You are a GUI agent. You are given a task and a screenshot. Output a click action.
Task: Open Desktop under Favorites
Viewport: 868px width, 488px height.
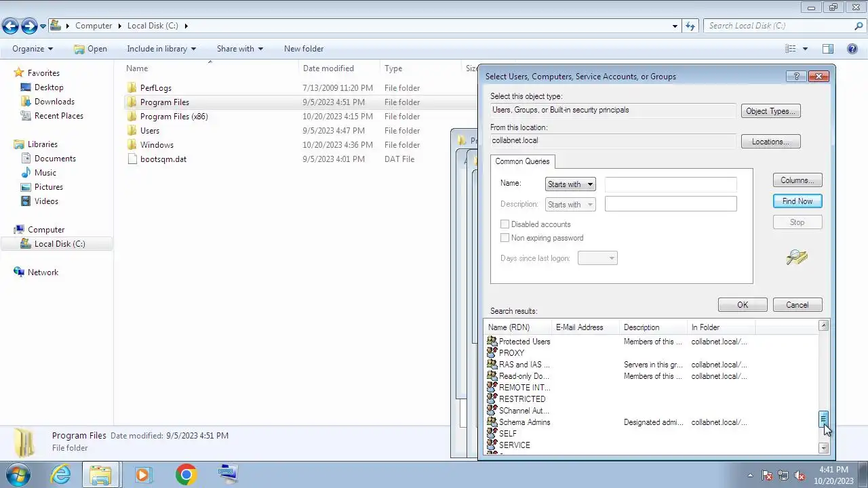[49, 87]
